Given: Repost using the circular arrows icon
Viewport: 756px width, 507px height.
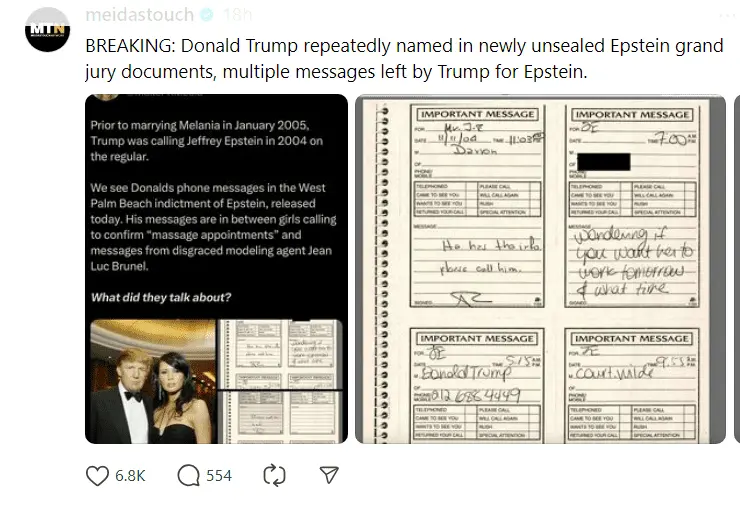Looking at the screenshot, I should click(x=274, y=476).
